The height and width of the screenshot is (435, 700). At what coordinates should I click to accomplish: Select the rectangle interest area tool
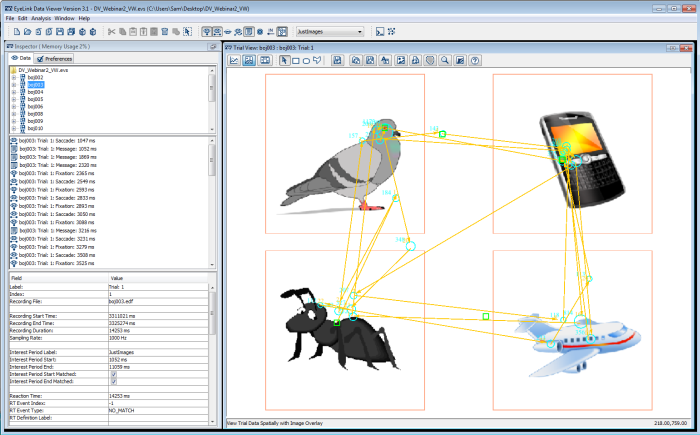click(x=296, y=61)
